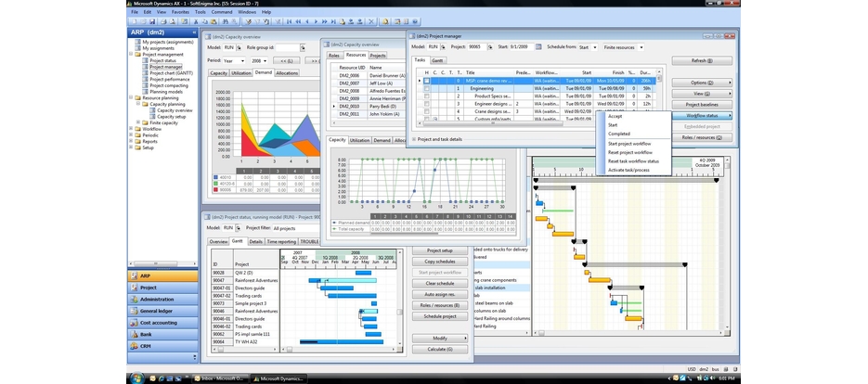Switch to the Roles tab
This screenshot has height=384, width=868.
pos(333,56)
